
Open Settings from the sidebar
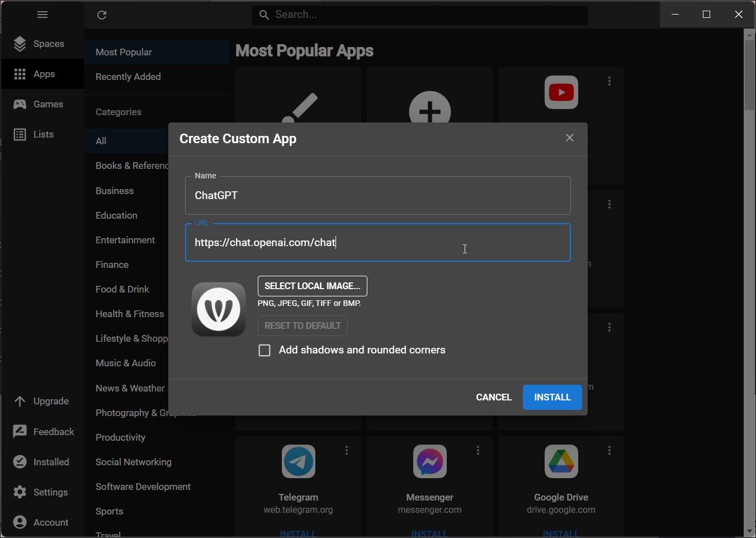[x=20, y=492]
